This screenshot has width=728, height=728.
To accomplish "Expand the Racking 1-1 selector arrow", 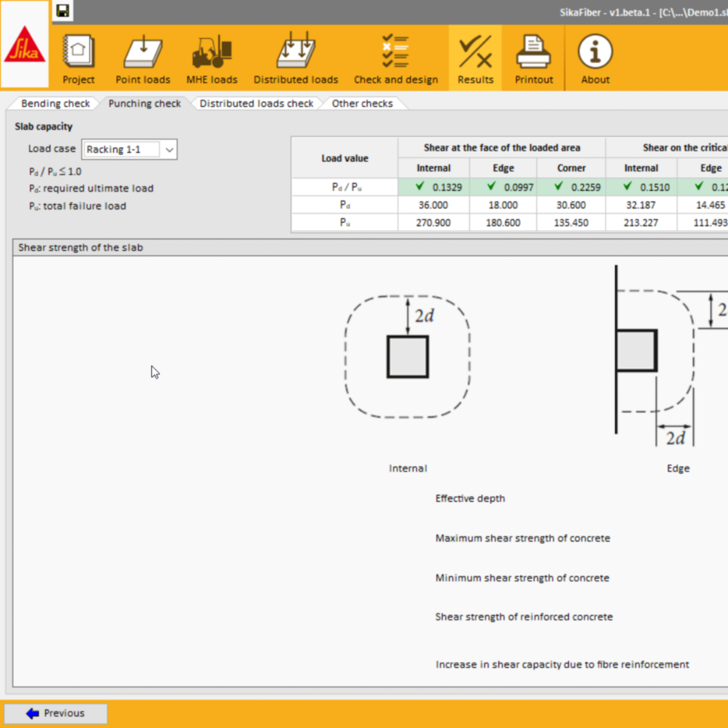I will pyautogui.click(x=170, y=149).
